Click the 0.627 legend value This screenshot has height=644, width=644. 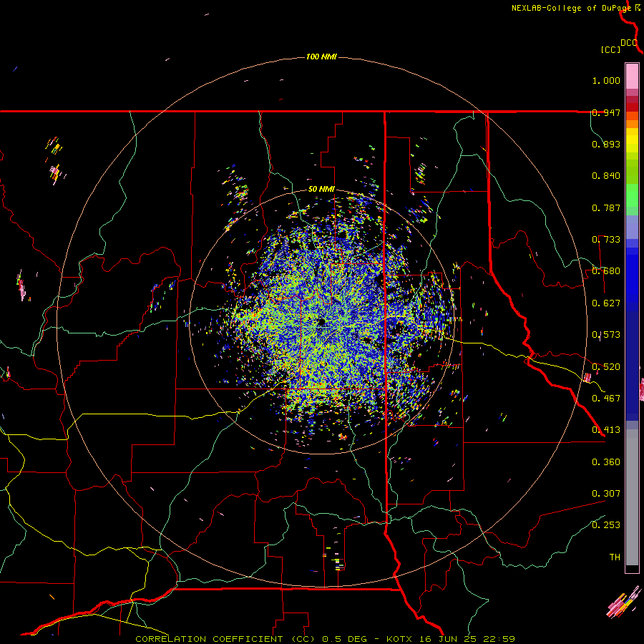(x=606, y=303)
